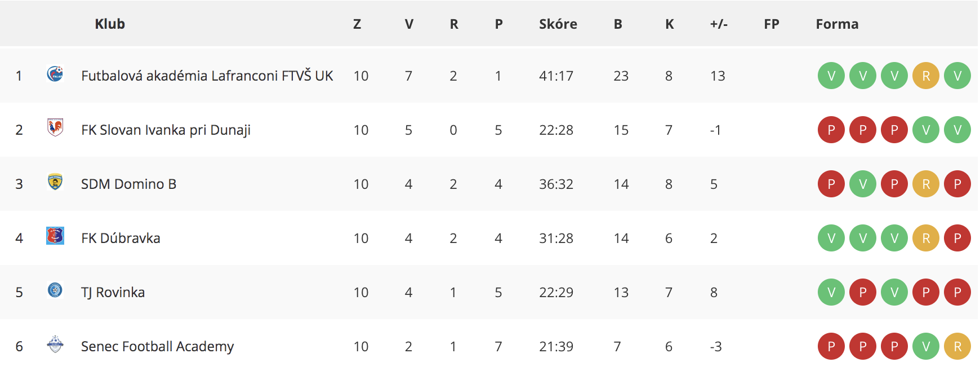Image resolution: width=980 pixels, height=371 pixels.
Task: Click the FK Slovan Ivanka rooster crest
Action: (x=55, y=128)
